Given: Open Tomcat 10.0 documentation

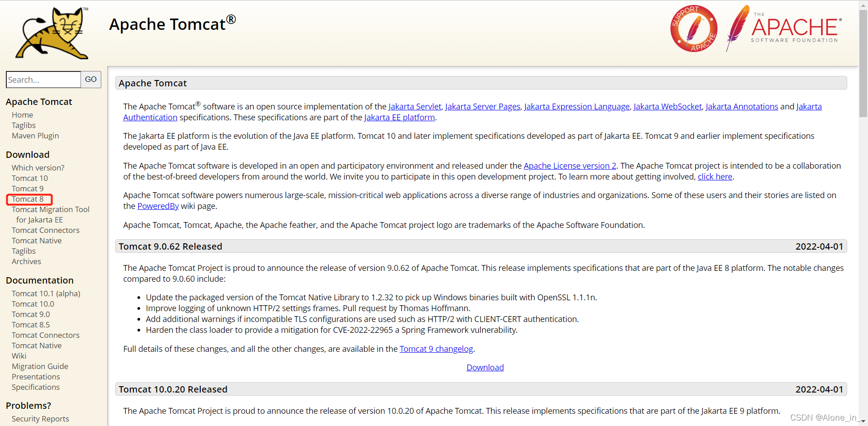Looking at the screenshot, I should [33, 304].
